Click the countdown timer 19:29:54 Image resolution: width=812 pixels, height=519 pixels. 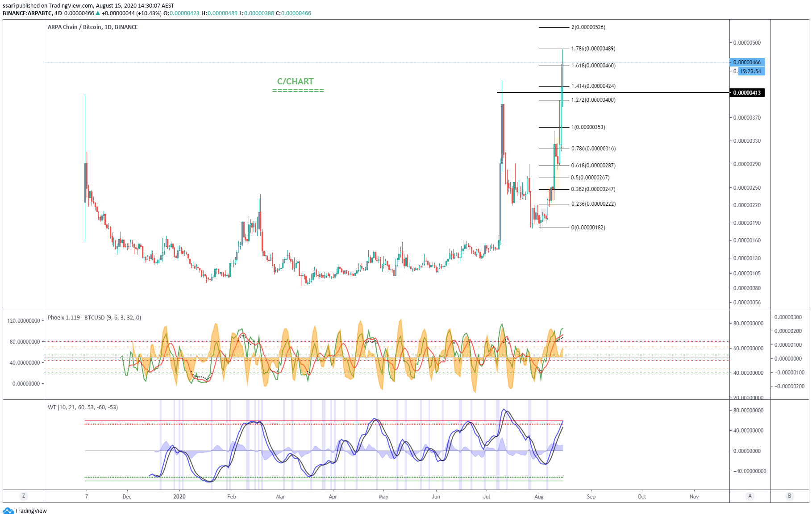(750, 71)
